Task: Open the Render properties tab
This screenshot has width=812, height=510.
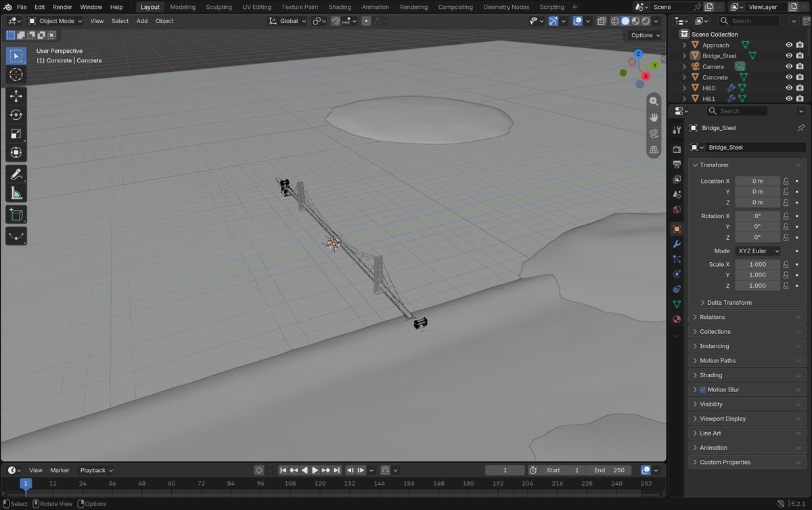Action: pyautogui.click(x=677, y=149)
